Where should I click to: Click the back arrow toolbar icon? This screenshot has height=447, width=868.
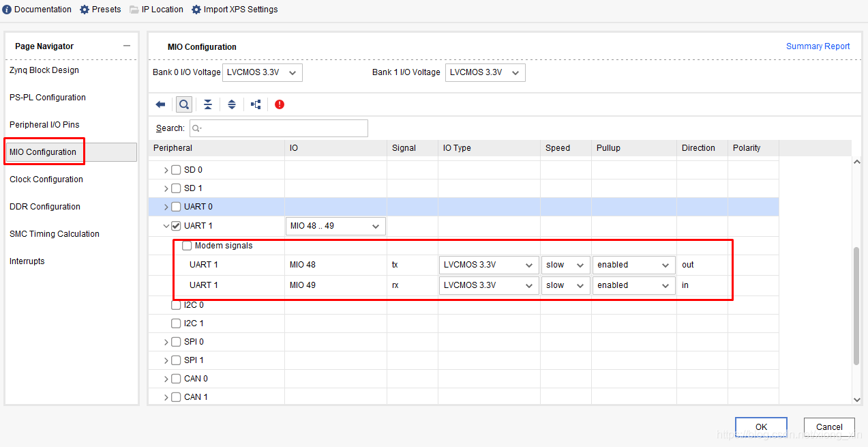(161, 104)
